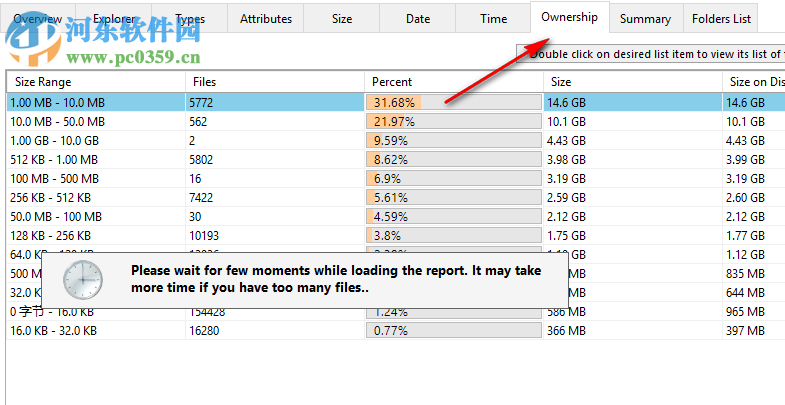
Task: Click the 8.62% percent bar
Action: 454,160
